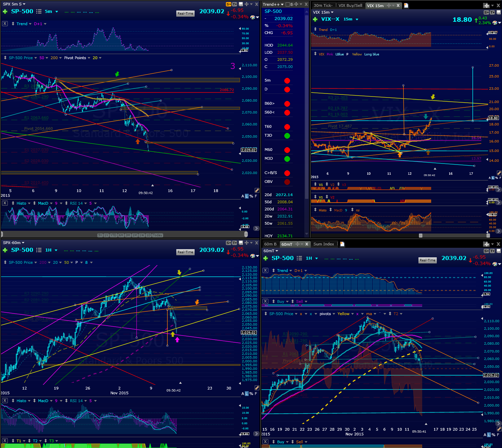502x448 pixels.
Task: Open the list icon beside SP-500 in SPX-60m chart
Action: pyautogui.click(x=39, y=250)
